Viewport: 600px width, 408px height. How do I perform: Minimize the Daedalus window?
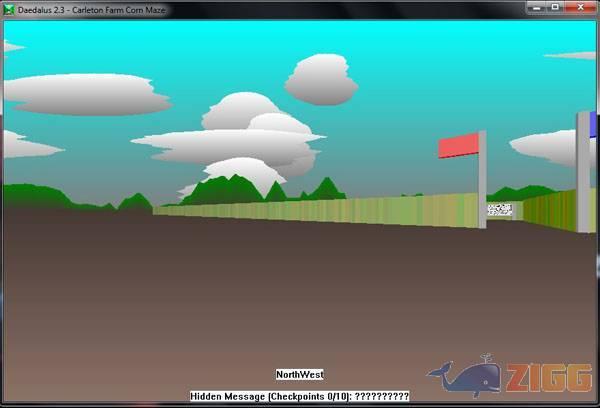tap(534, 8)
